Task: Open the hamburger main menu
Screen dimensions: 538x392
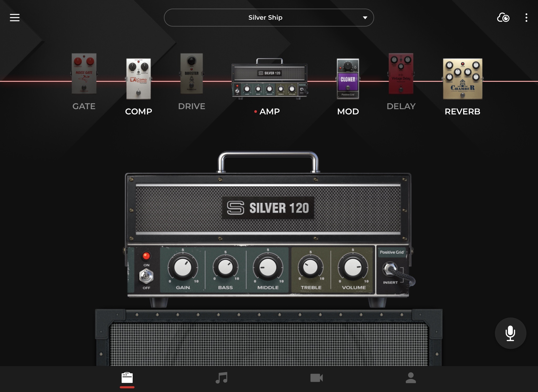Action: (x=15, y=18)
